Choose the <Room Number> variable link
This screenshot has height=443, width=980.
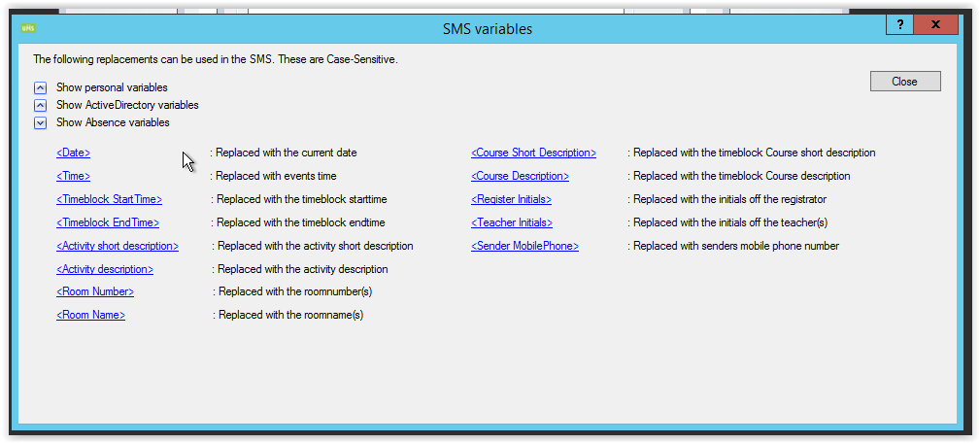click(x=95, y=292)
